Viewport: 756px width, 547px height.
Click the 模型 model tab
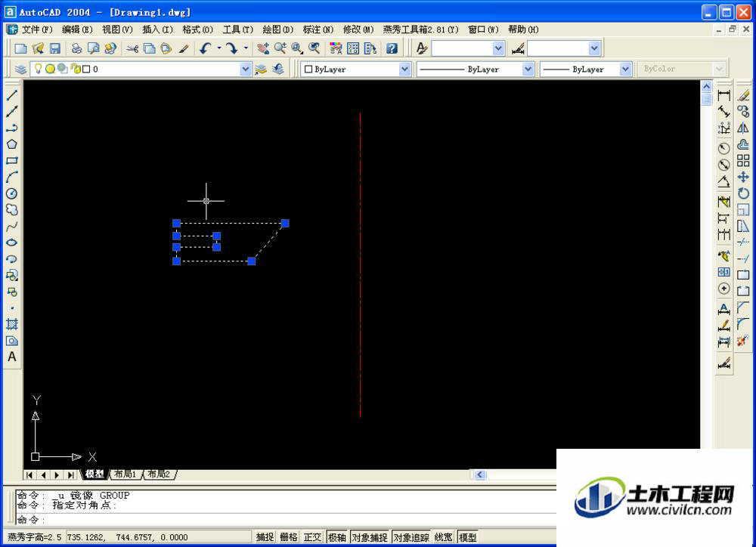[94, 474]
